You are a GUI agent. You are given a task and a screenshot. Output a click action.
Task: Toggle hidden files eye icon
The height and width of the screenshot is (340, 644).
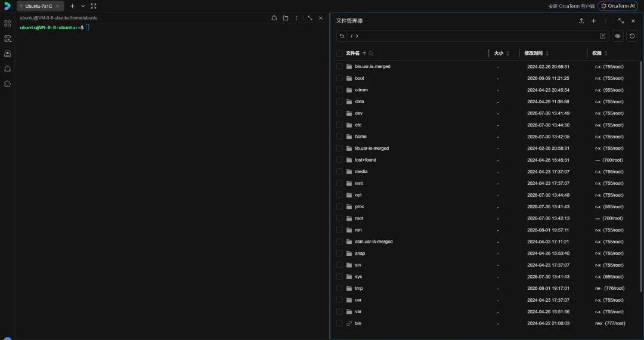click(x=618, y=36)
